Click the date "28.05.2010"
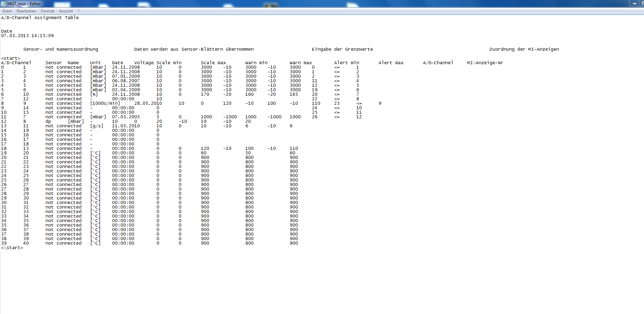The width and height of the screenshot is (644, 314). point(148,103)
